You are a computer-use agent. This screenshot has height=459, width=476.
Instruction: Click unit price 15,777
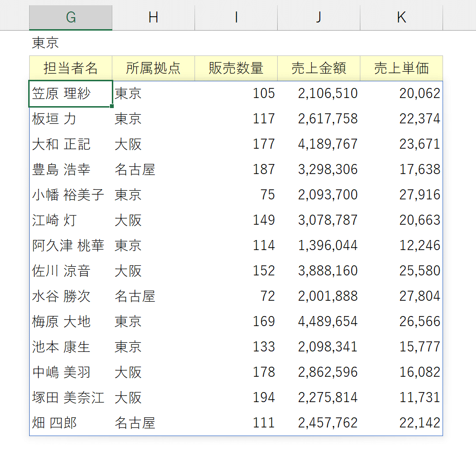401,347
